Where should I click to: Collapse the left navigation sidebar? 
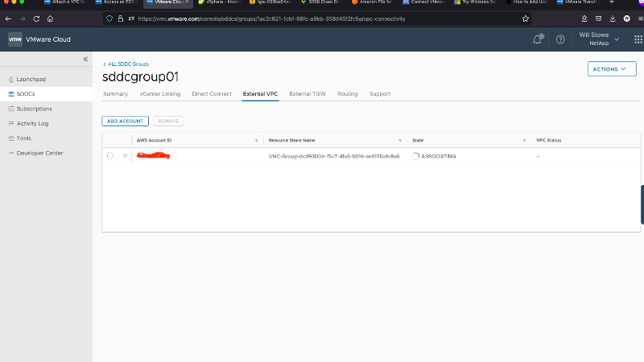85,59
